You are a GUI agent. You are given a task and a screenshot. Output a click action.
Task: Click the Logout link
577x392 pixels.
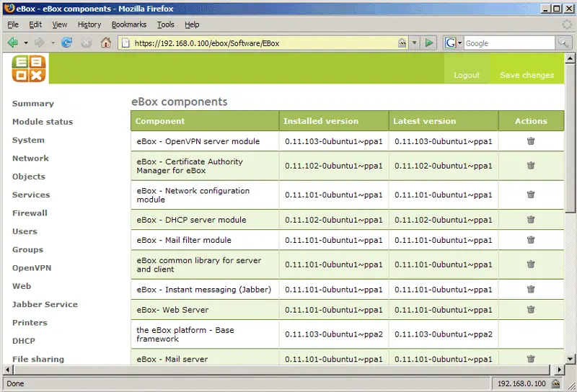coord(467,75)
